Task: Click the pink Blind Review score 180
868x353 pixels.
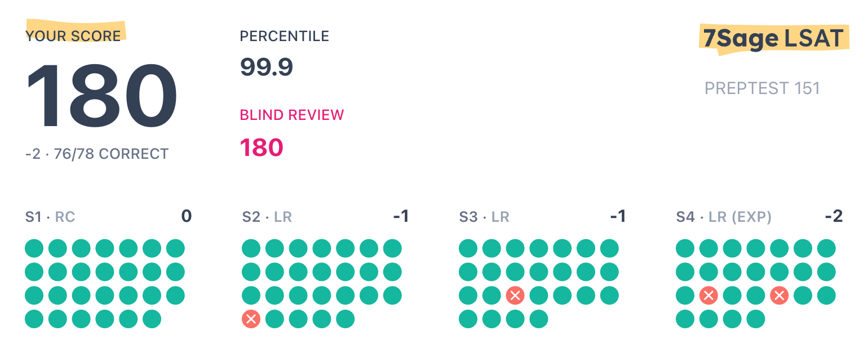Action: pos(262,148)
